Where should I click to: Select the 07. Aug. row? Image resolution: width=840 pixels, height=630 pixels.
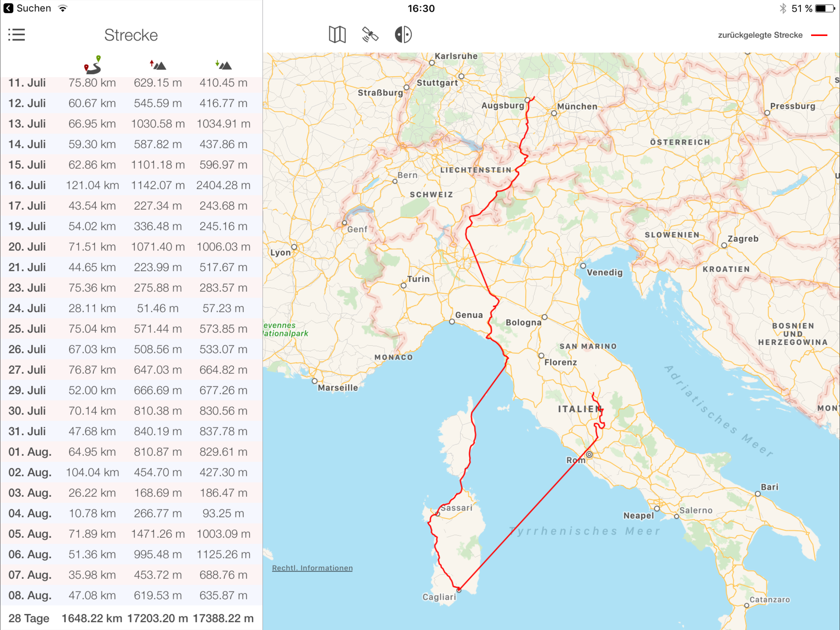pos(131,575)
